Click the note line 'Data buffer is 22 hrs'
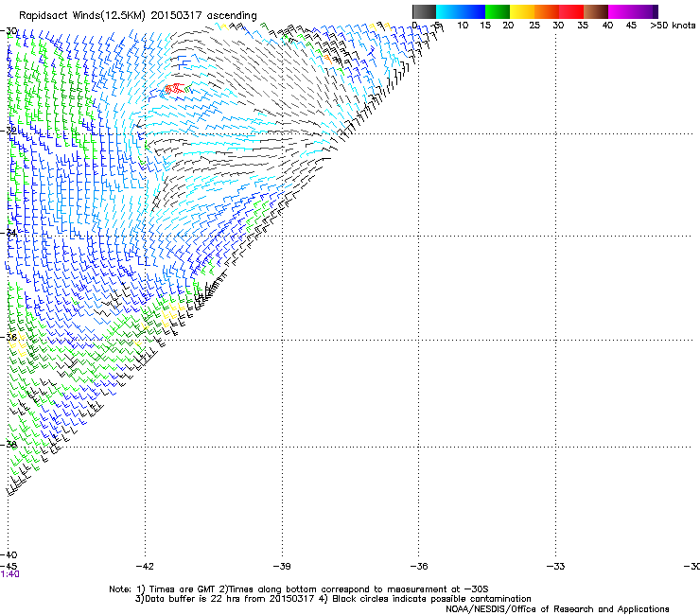The image size is (700, 615). 333,599
